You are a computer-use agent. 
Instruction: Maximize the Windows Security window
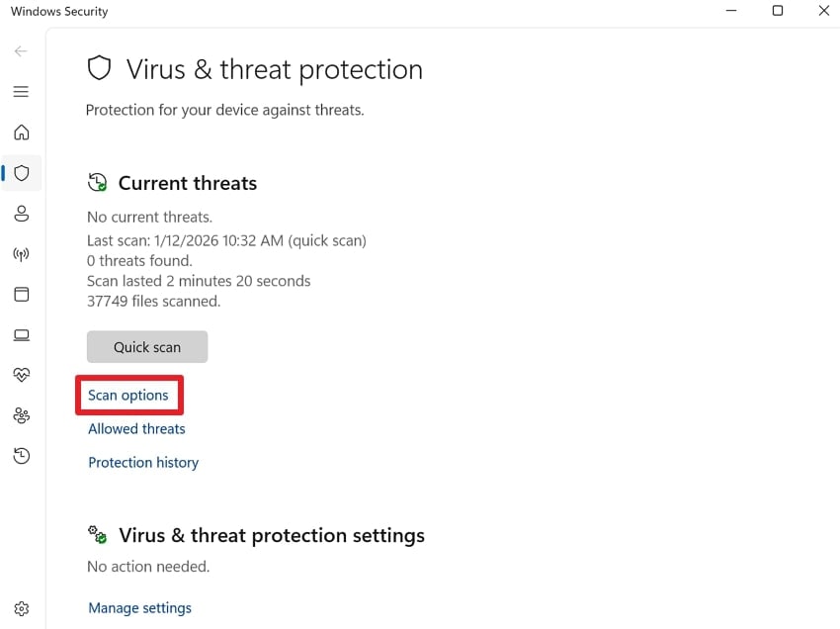click(778, 11)
